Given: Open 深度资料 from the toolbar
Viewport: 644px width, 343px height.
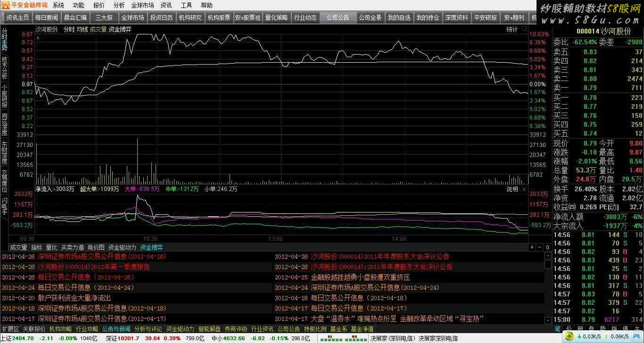Looking at the screenshot, I should coord(456,17).
